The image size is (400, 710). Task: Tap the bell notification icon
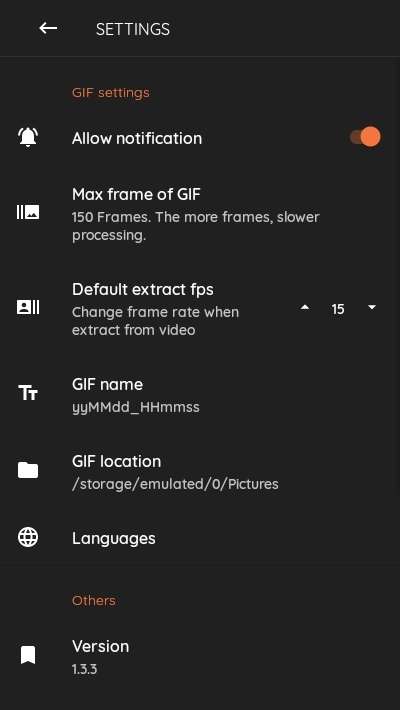(28, 137)
